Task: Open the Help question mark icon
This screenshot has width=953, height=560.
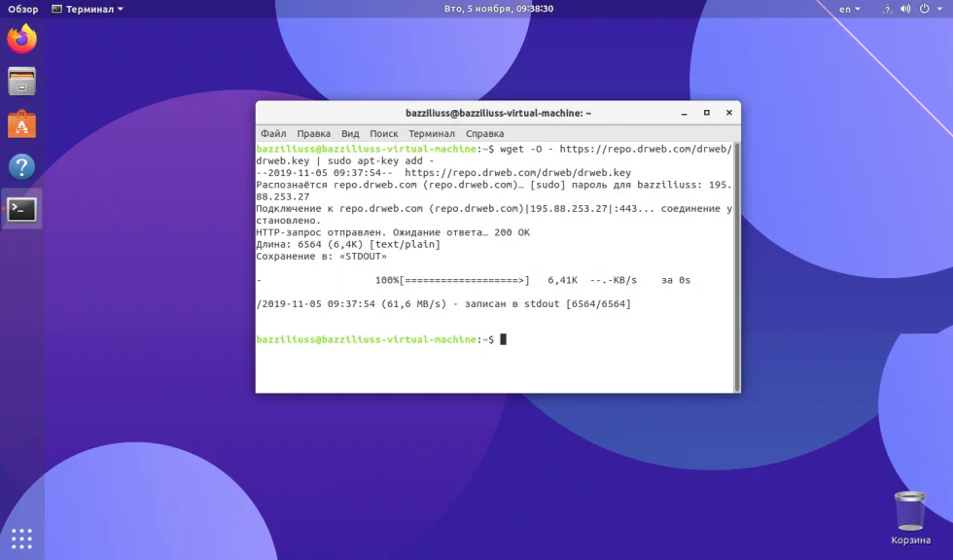Action: click(21, 166)
